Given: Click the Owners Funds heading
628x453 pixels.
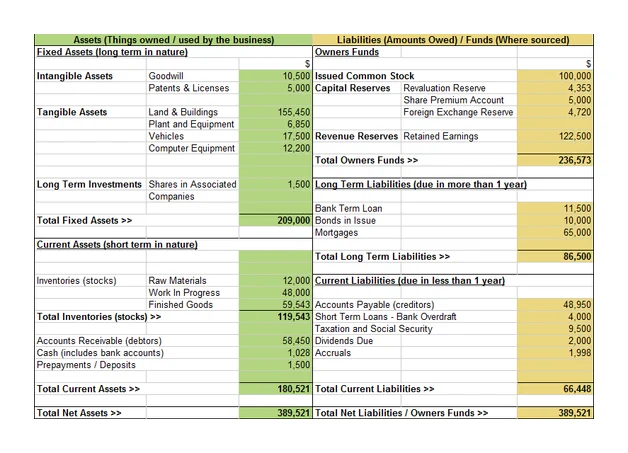Looking at the screenshot, I should pos(347,52).
